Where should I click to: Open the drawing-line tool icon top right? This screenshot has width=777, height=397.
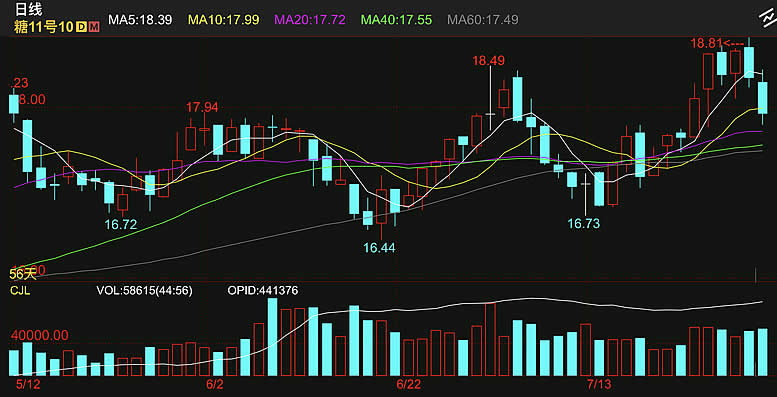(766, 17)
